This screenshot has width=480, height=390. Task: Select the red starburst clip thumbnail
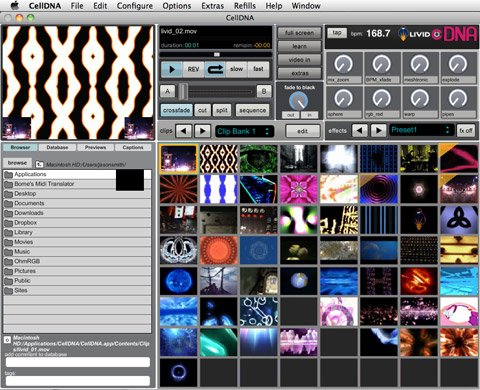pyautogui.click(x=179, y=189)
